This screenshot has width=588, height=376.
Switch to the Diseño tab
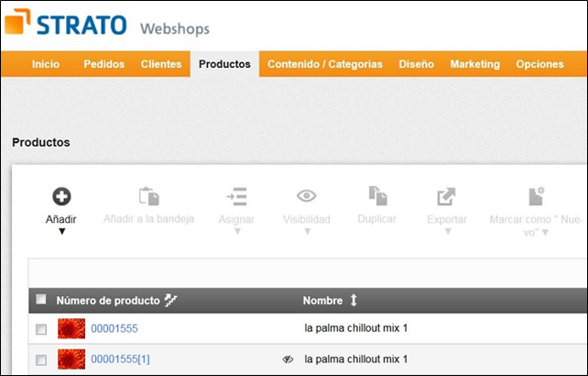tap(416, 64)
